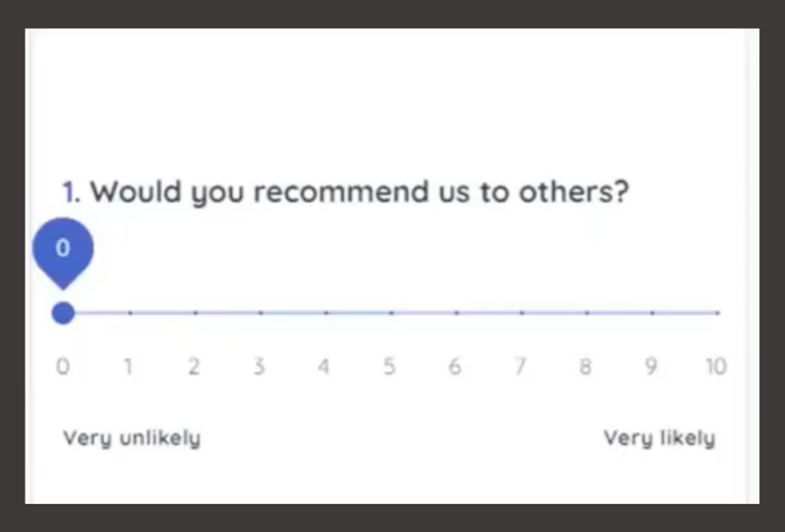The width and height of the screenshot is (785, 532).
Task: Click the number label 5 below slider
Action: point(390,367)
